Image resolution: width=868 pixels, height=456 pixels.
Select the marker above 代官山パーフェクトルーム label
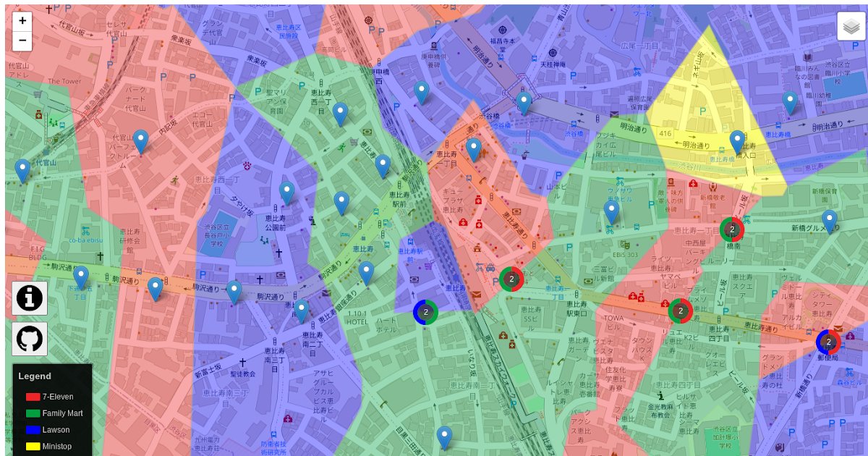[x=141, y=142]
